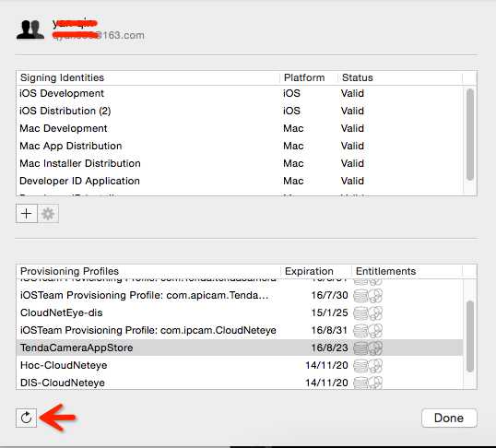
Task: Sort by Provisioning Profiles column header
Action: [148, 271]
